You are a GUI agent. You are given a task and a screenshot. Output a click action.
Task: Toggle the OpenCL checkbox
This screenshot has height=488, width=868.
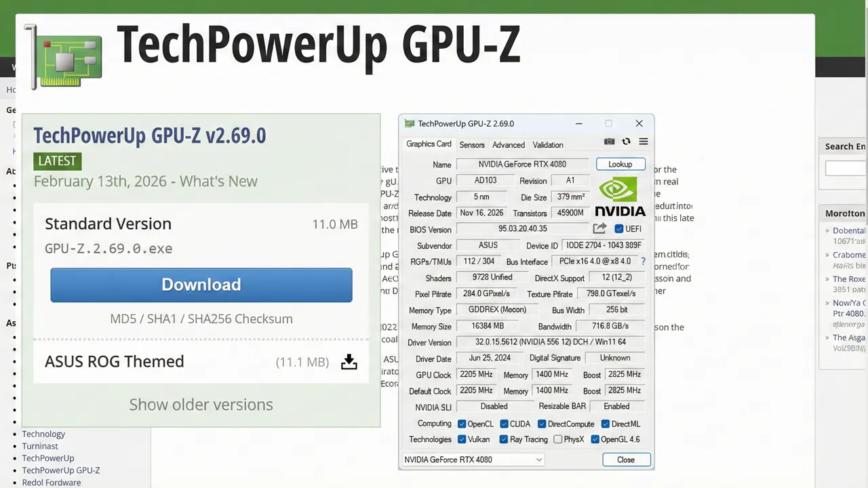tap(461, 424)
